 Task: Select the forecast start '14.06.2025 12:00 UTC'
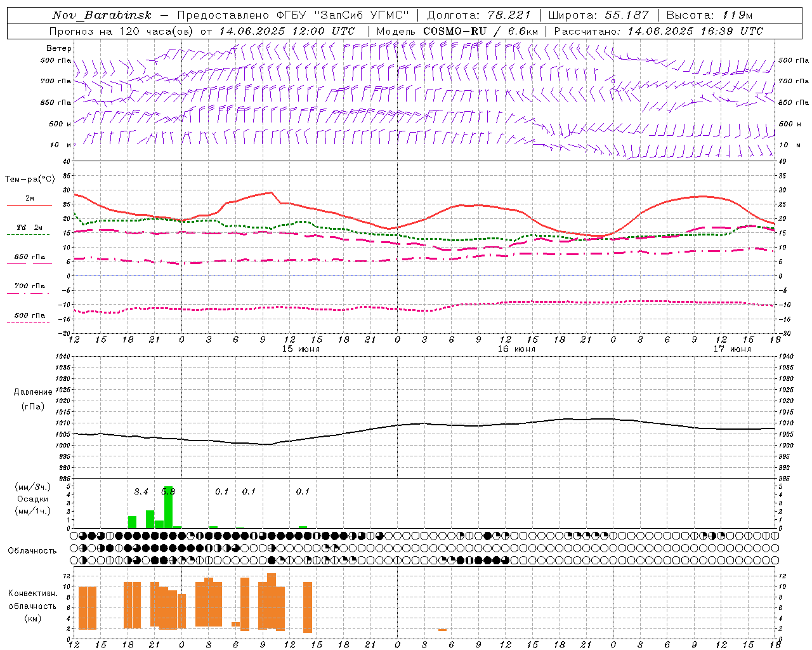pyautogui.click(x=287, y=31)
